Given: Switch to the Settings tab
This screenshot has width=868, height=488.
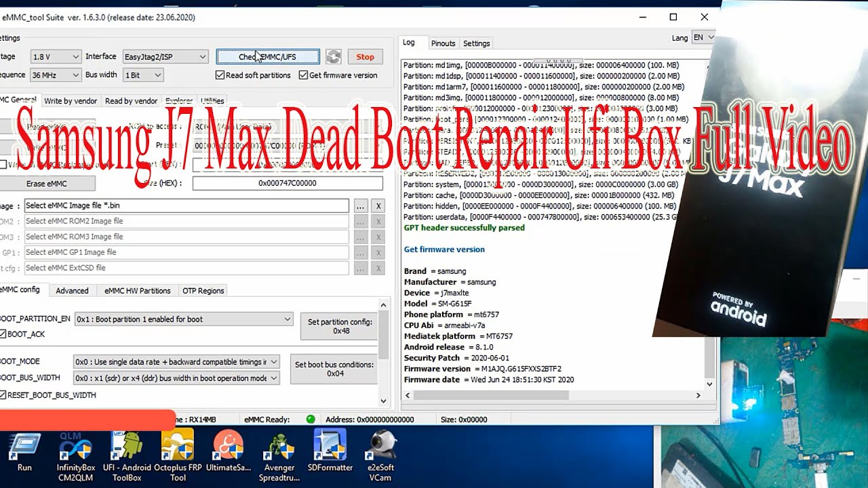Looking at the screenshot, I should click(476, 43).
